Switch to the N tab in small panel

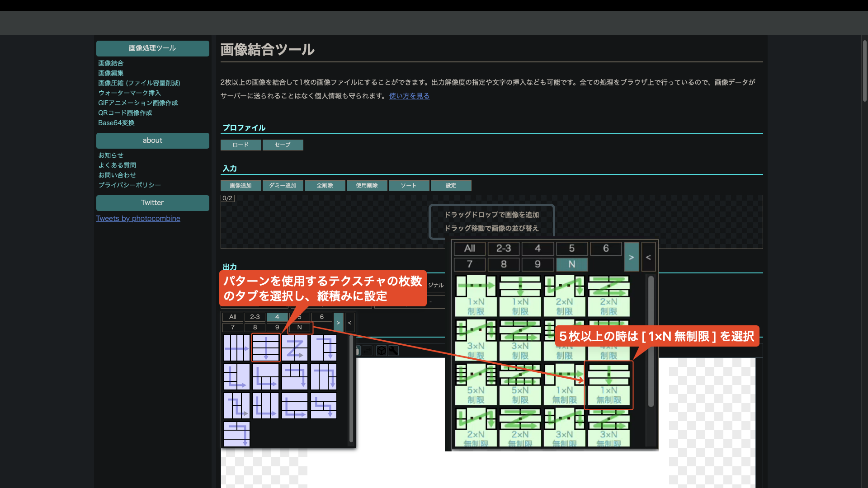(x=299, y=328)
